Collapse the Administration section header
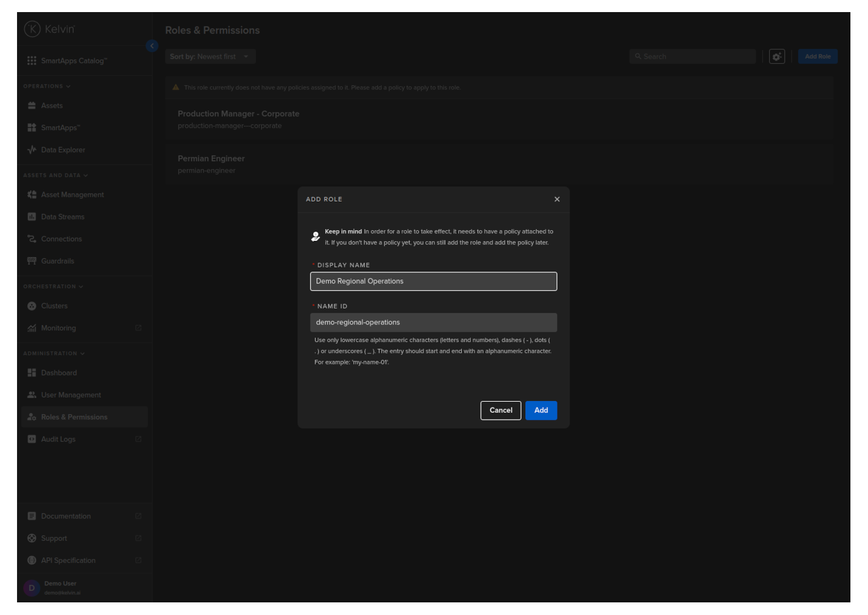Image resolution: width=868 pixels, height=615 pixels. click(x=53, y=354)
